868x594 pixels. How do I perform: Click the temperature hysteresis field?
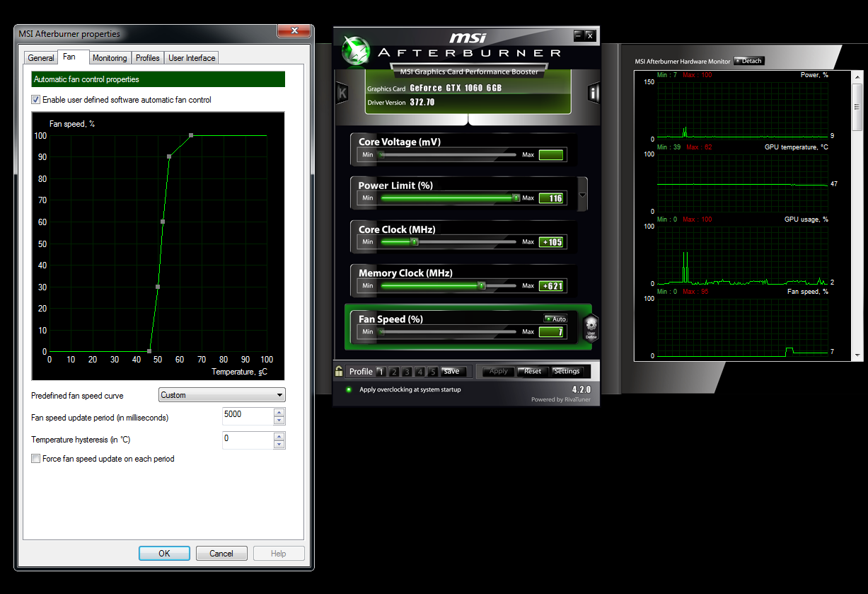(248, 440)
